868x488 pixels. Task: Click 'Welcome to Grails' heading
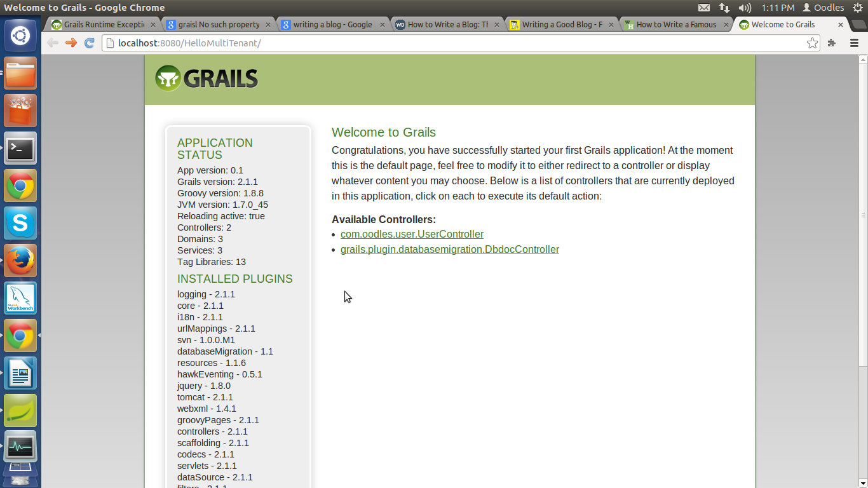(384, 132)
